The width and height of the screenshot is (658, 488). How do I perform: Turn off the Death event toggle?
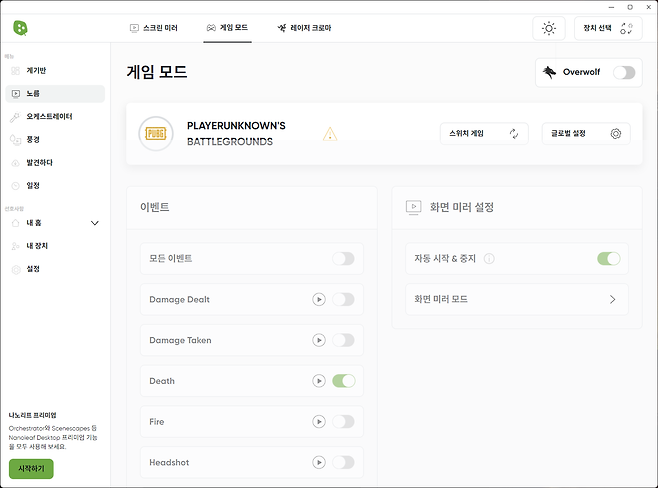coord(343,381)
